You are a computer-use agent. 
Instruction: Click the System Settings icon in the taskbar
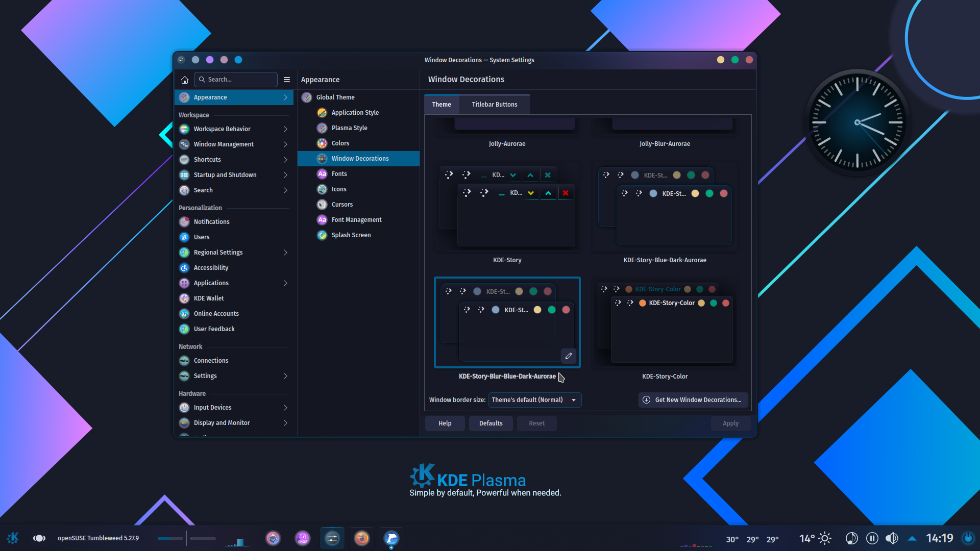pyautogui.click(x=332, y=538)
